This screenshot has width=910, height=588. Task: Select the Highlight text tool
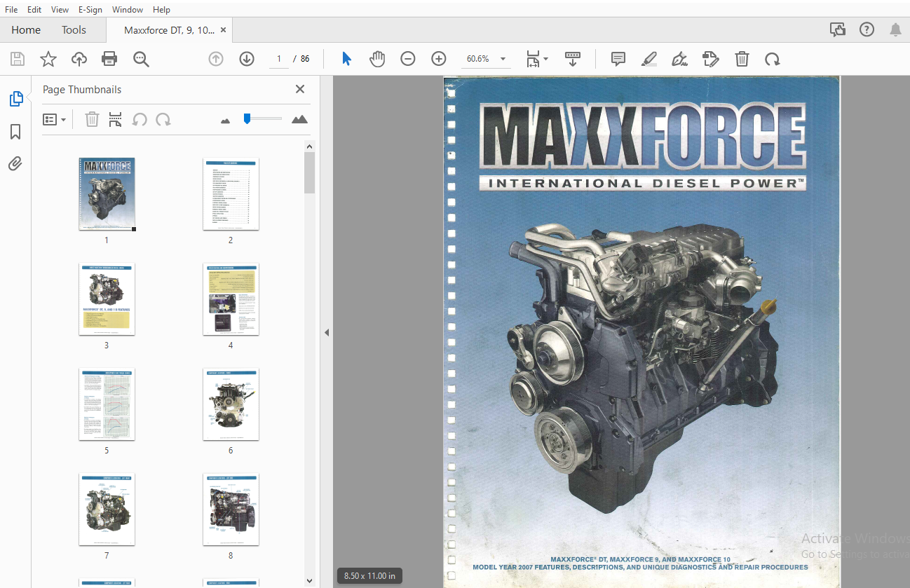pyautogui.click(x=649, y=59)
